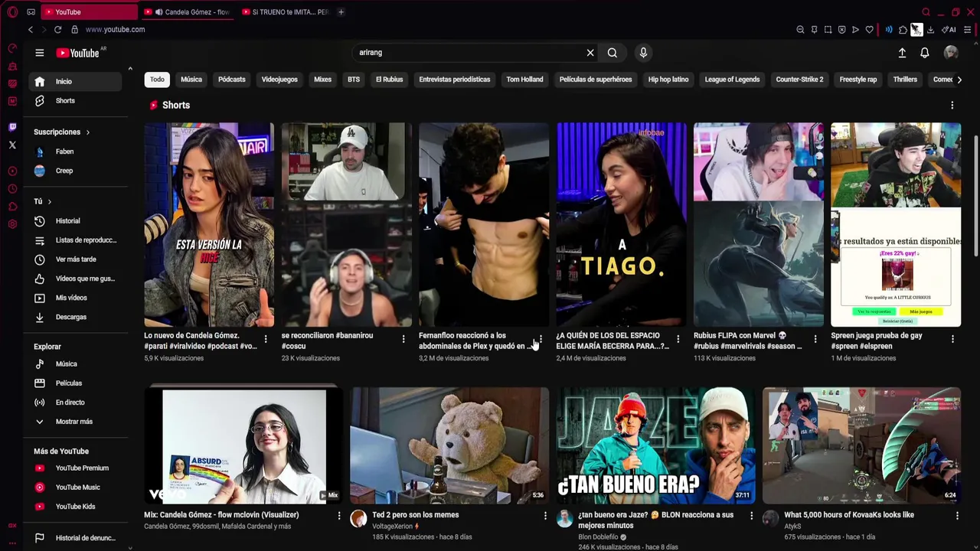
Task: Open X (Twitter) in the Opera sidebar
Action: pos(12,145)
